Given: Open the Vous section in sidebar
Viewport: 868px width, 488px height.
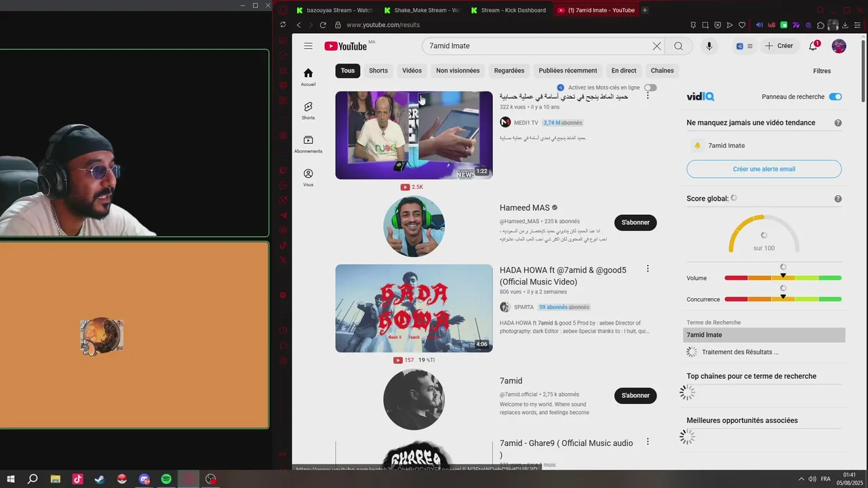Looking at the screenshot, I should click(x=308, y=178).
